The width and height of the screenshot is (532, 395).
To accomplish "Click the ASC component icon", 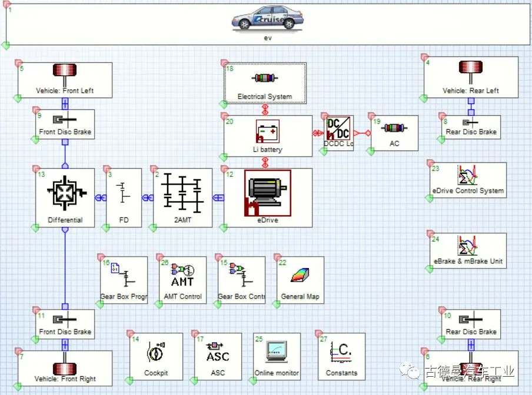I will coord(217,353).
